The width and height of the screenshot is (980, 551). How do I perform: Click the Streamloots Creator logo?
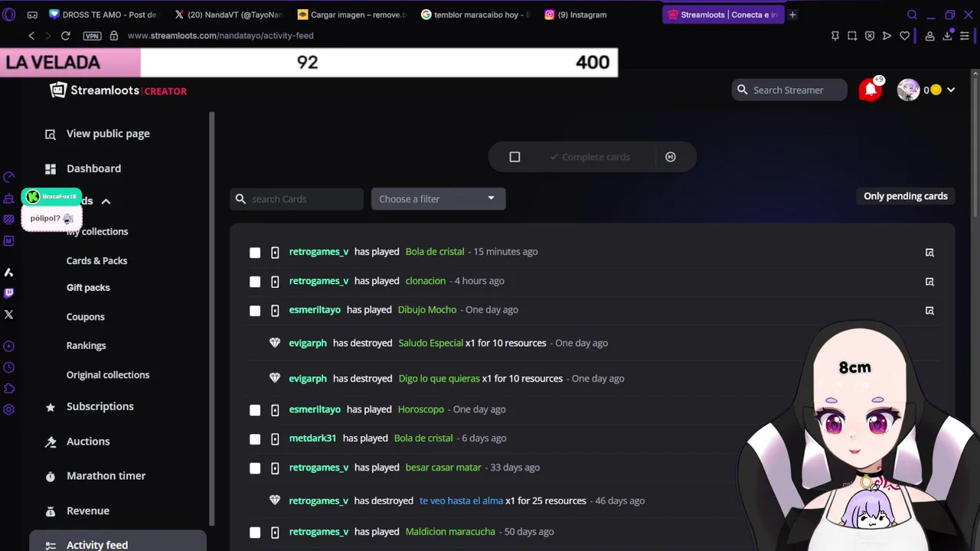(x=119, y=90)
